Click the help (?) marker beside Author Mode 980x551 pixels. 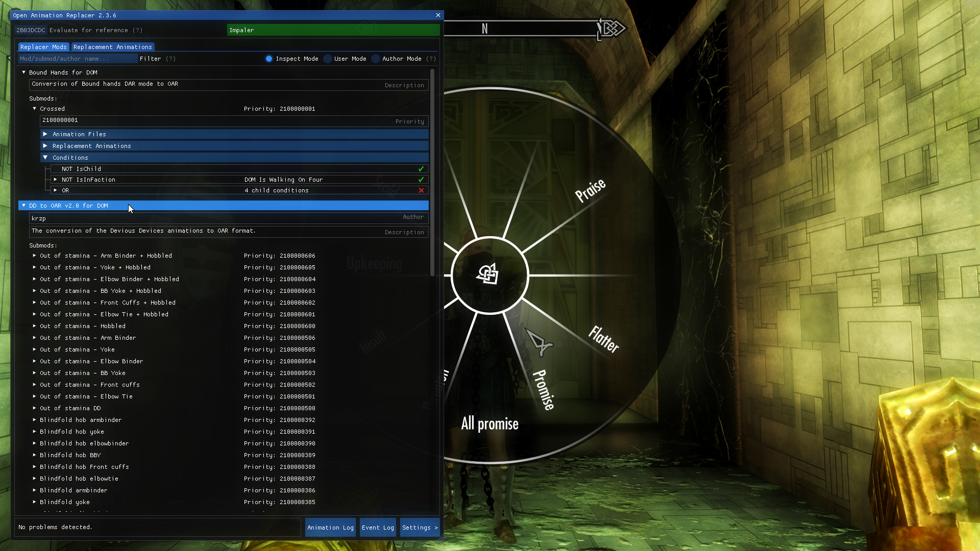431,59
